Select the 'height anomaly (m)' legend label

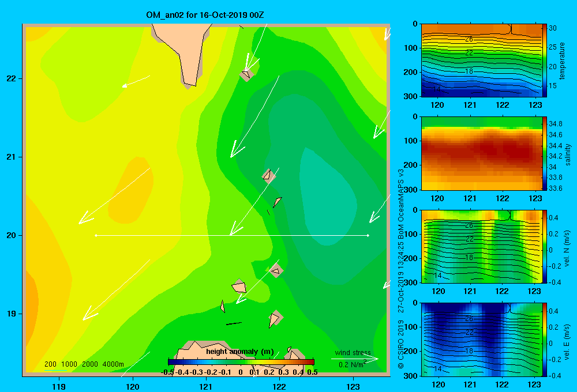(x=240, y=352)
